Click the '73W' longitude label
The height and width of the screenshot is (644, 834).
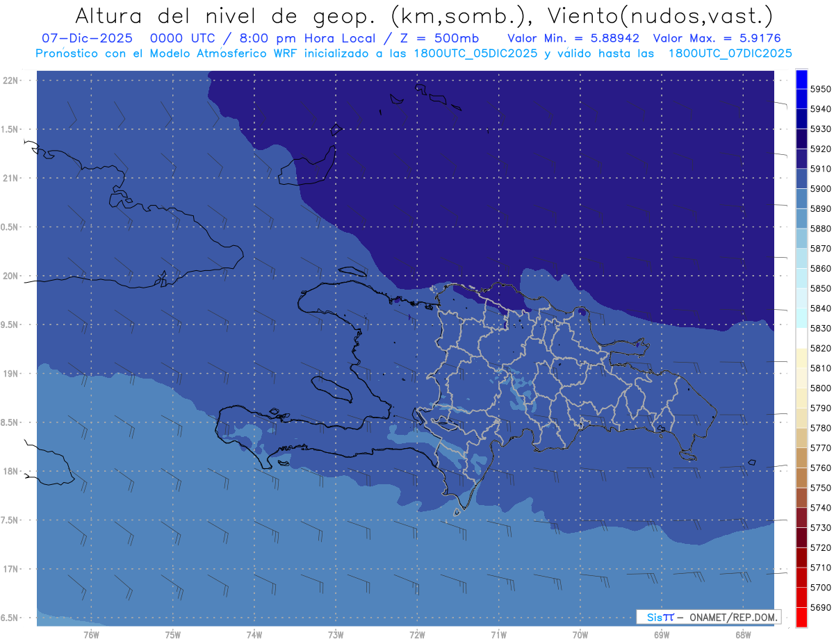click(336, 635)
